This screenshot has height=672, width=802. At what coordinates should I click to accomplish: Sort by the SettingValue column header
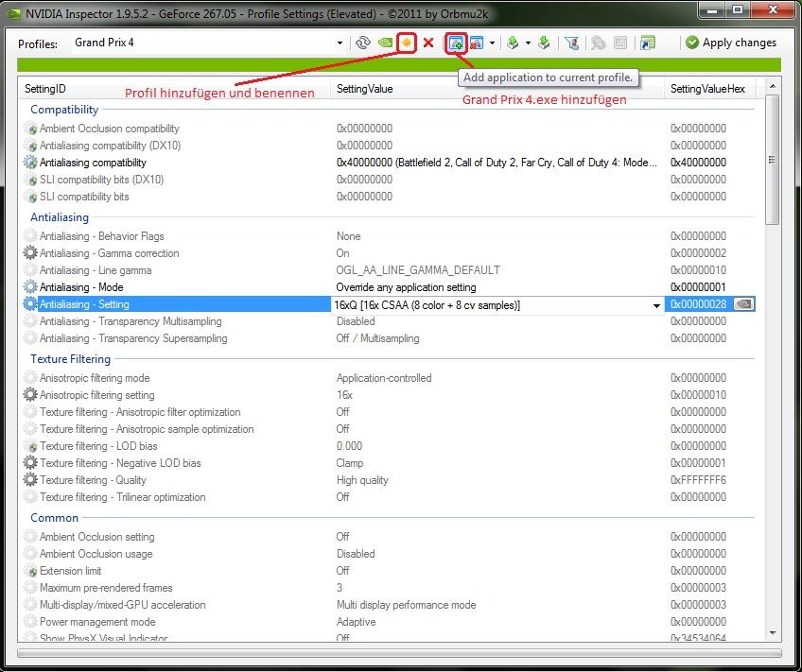tap(497, 89)
